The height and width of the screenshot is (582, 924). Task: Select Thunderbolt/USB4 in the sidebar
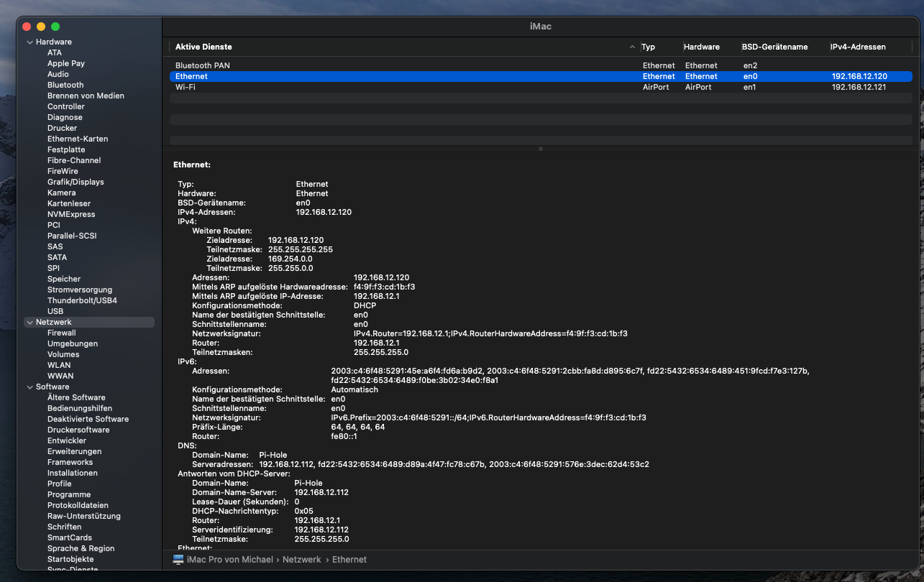(x=82, y=300)
